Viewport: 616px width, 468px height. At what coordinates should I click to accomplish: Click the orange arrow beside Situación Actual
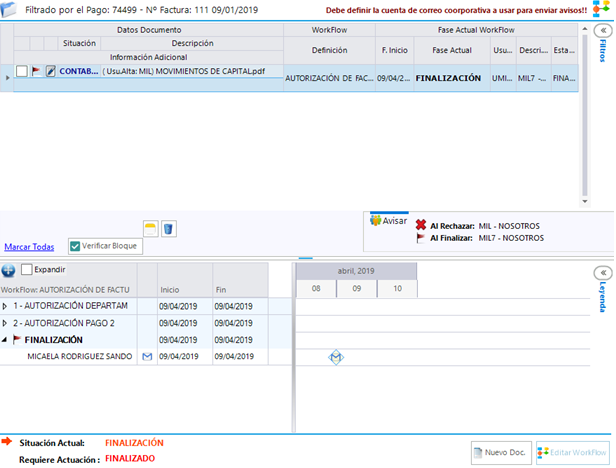[7, 442]
